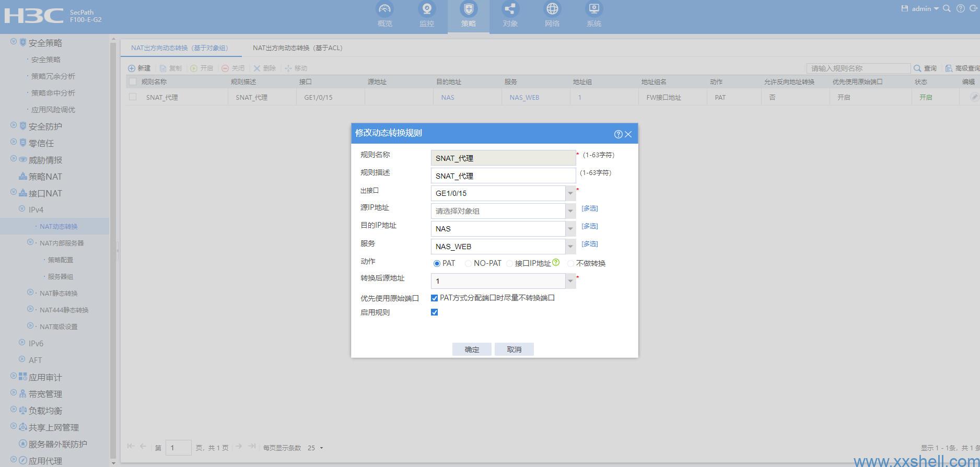
Task: Switch to NAT出方向动态转换（基于对象组） tab
Action: (180, 48)
